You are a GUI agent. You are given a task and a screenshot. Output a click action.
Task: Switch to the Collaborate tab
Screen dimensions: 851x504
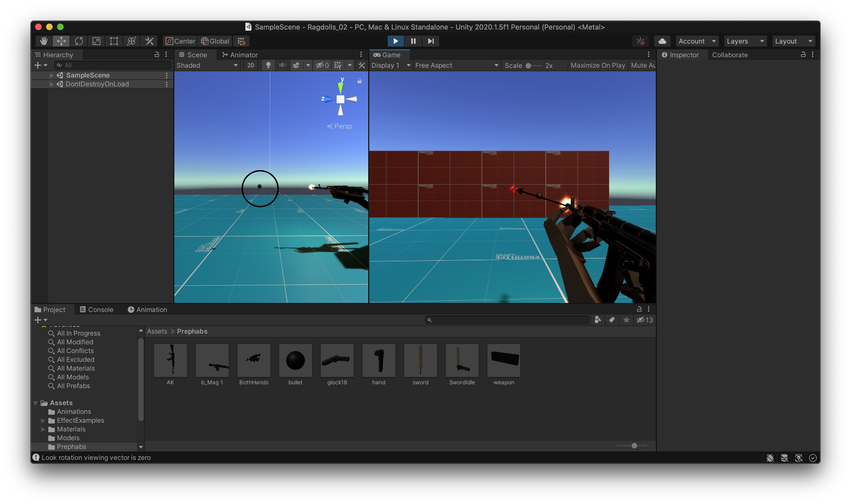click(730, 55)
